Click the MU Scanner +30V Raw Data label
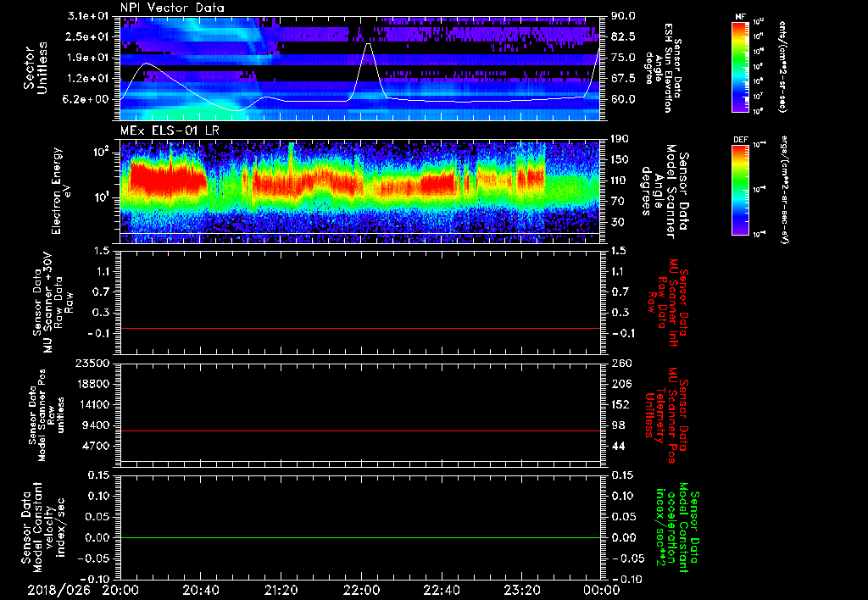Image resolution: width=868 pixels, height=600 pixels. (x=53, y=303)
